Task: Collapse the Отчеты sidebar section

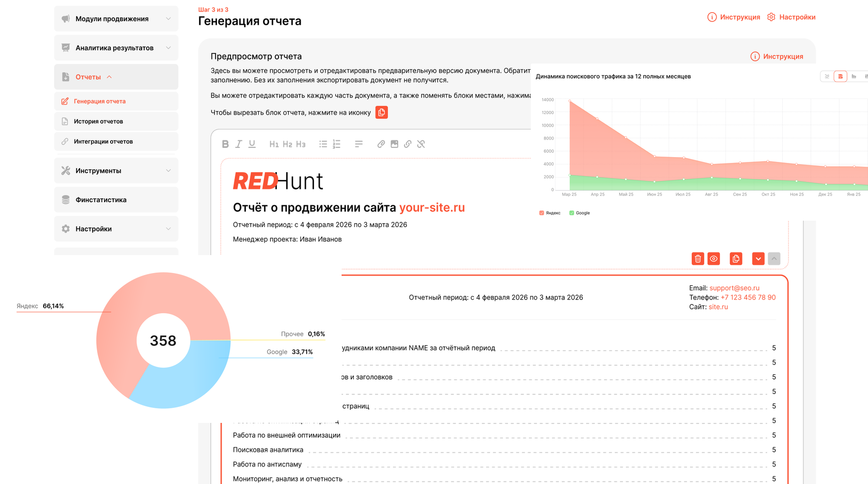Action: click(x=116, y=77)
